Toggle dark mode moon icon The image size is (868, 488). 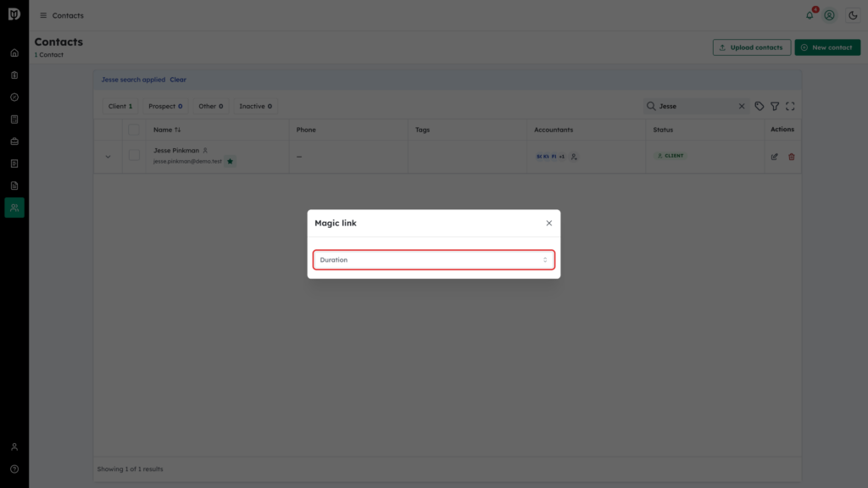(x=853, y=15)
